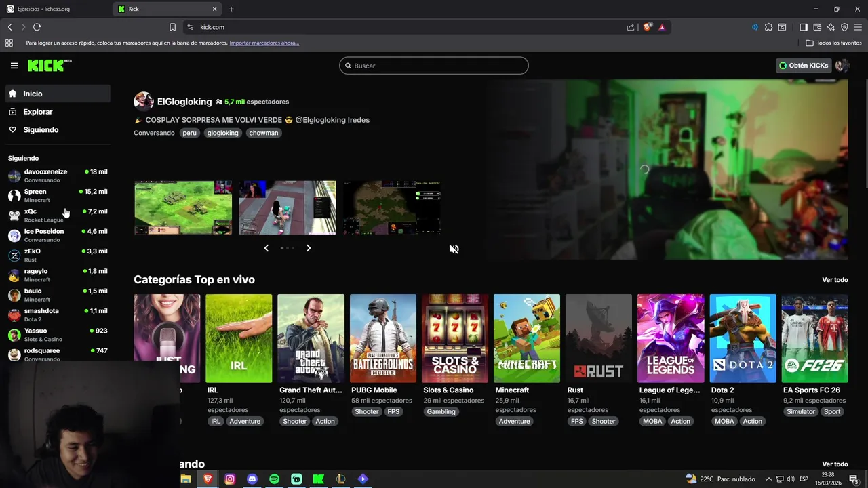
Task: Toggle the Brave sidebar panel icon
Action: [804, 27]
